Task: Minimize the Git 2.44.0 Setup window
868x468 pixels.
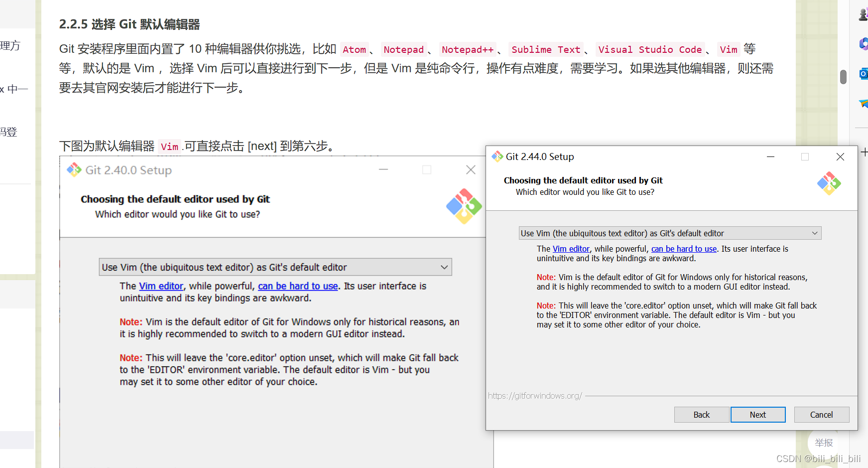Action: tap(770, 156)
